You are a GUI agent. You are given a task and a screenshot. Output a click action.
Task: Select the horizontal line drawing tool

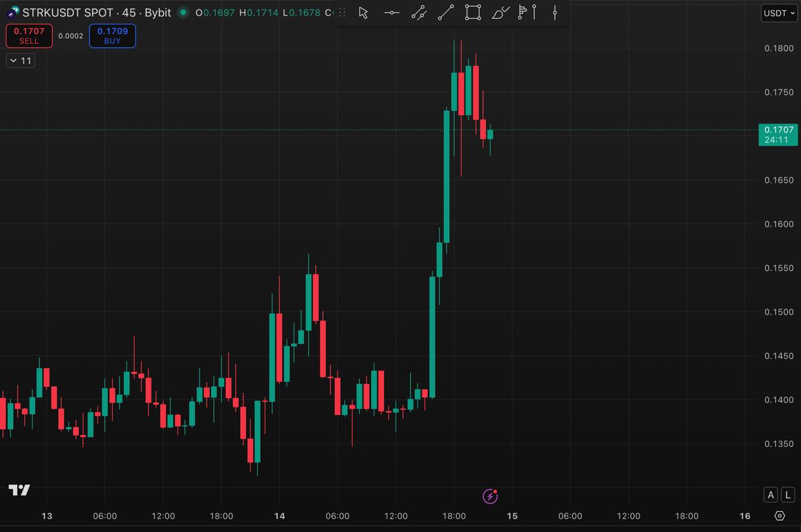coord(392,13)
